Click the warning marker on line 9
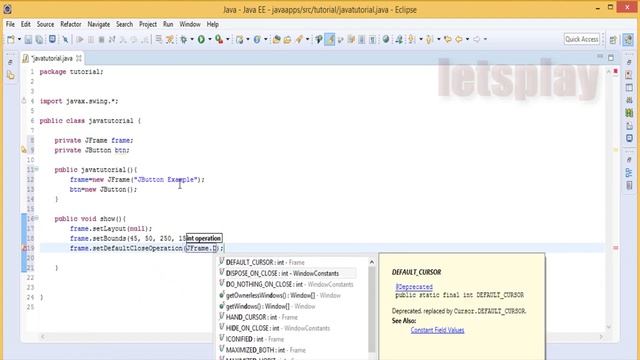 24,150
